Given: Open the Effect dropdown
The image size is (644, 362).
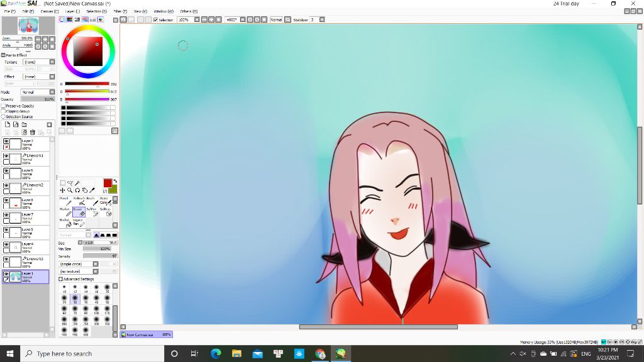Looking at the screenshot, I should pyautogui.click(x=52, y=77).
